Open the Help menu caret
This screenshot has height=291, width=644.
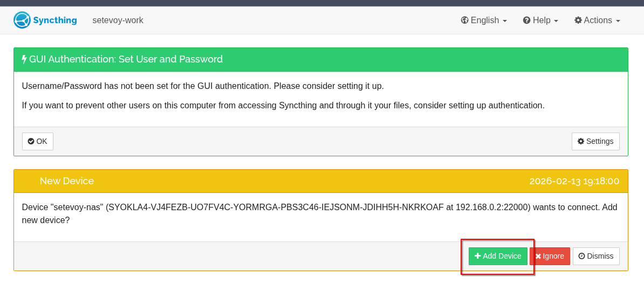[556, 21]
